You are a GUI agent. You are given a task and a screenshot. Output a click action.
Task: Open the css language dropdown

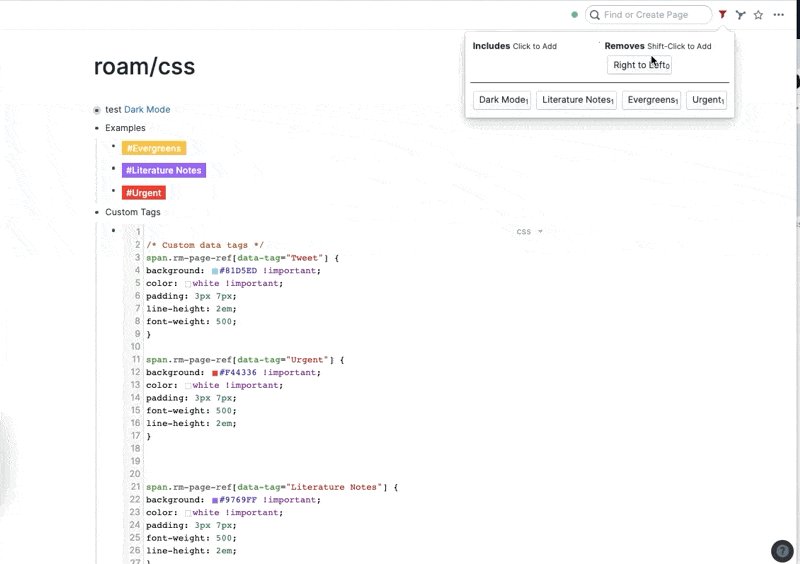tap(529, 232)
